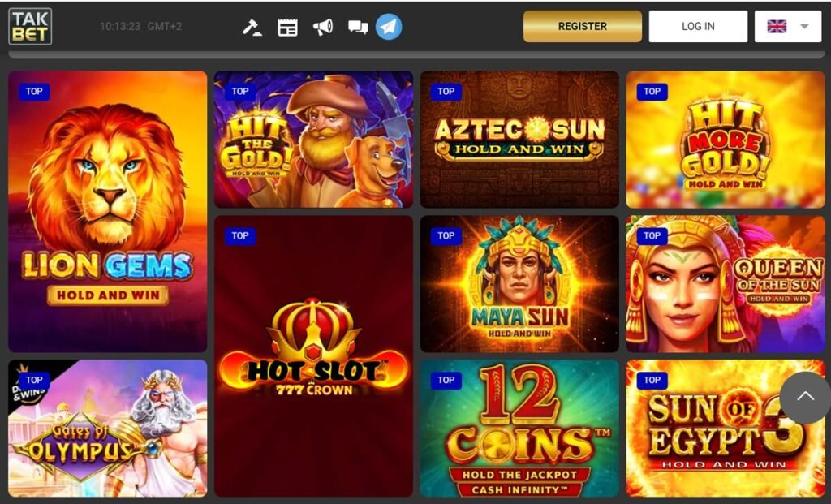The height and width of the screenshot is (504, 831).
Task: Open the Hit the Gold game tile
Action: (314, 140)
